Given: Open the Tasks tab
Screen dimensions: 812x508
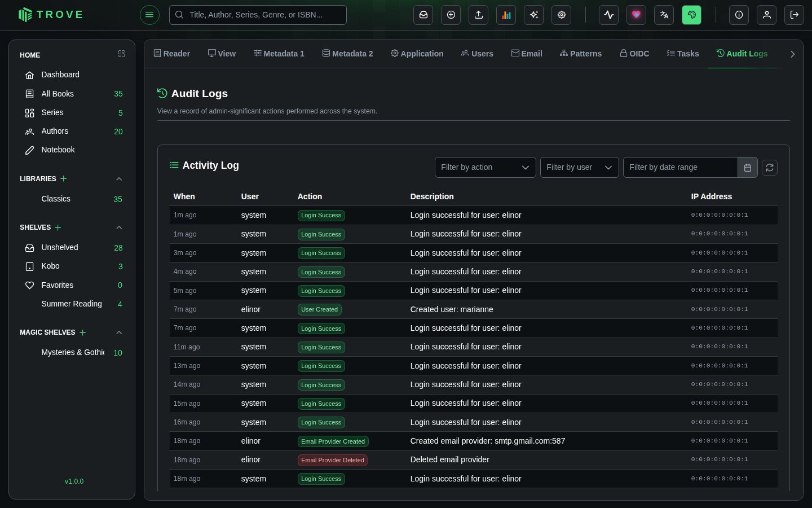Looking at the screenshot, I should coord(683,54).
